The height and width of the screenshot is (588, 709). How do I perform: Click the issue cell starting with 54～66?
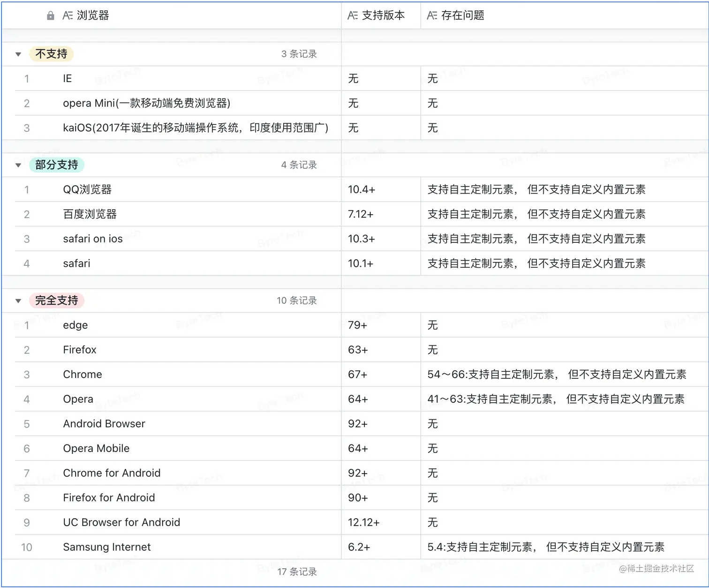tap(565, 375)
